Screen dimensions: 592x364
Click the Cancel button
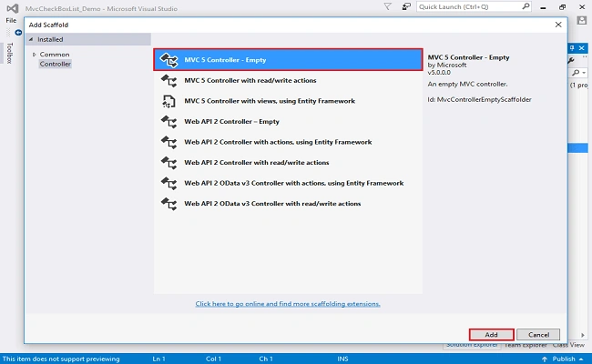[538, 335]
